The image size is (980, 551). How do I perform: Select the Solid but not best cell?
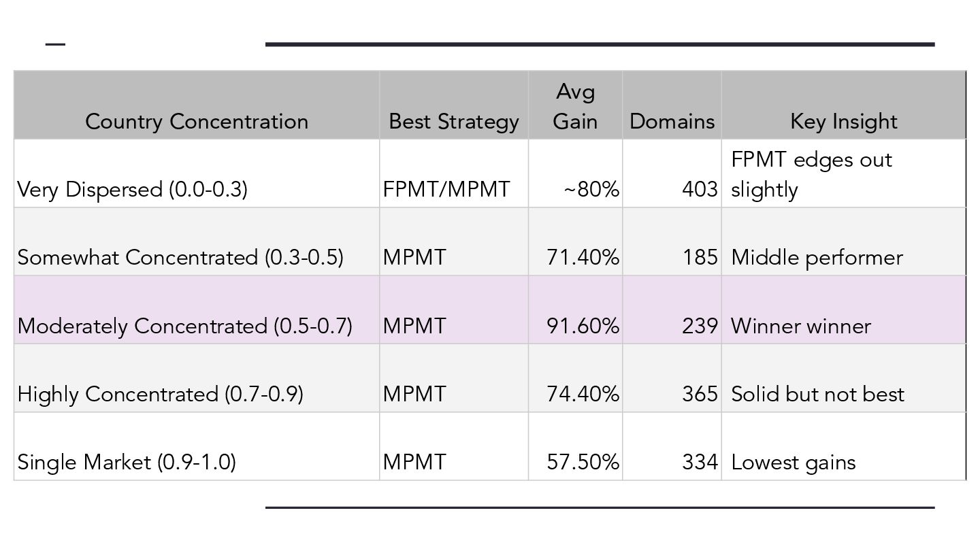pos(844,378)
